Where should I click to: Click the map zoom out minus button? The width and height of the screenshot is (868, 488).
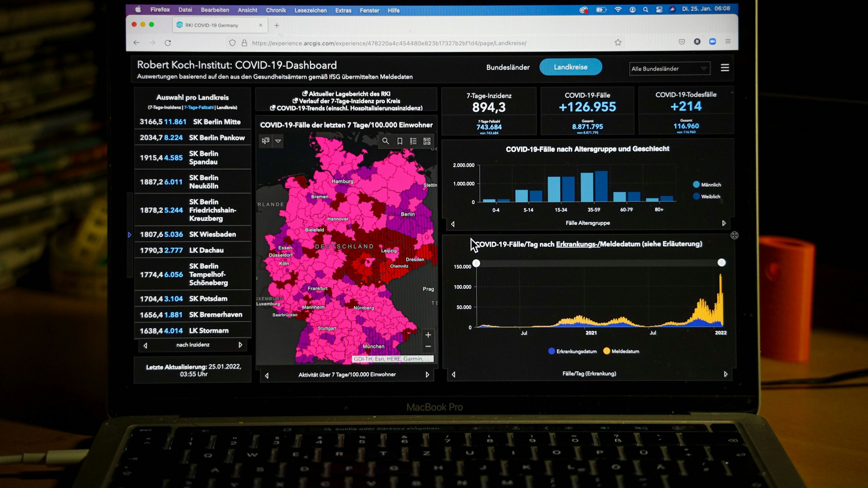(428, 346)
